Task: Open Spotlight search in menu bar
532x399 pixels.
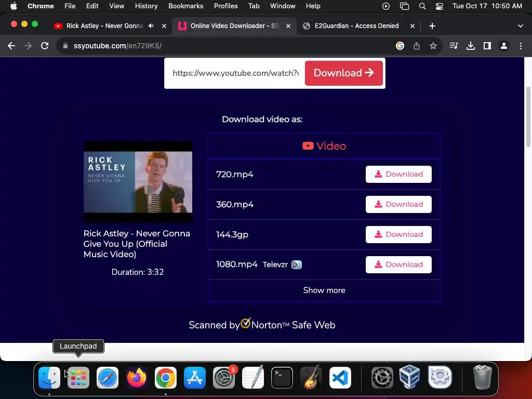Action: coord(422,6)
